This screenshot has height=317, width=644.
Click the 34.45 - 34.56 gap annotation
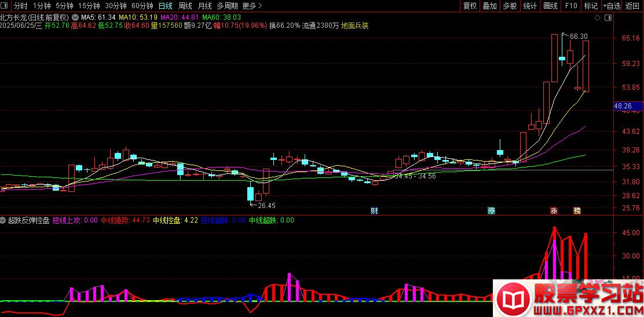tap(415, 176)
